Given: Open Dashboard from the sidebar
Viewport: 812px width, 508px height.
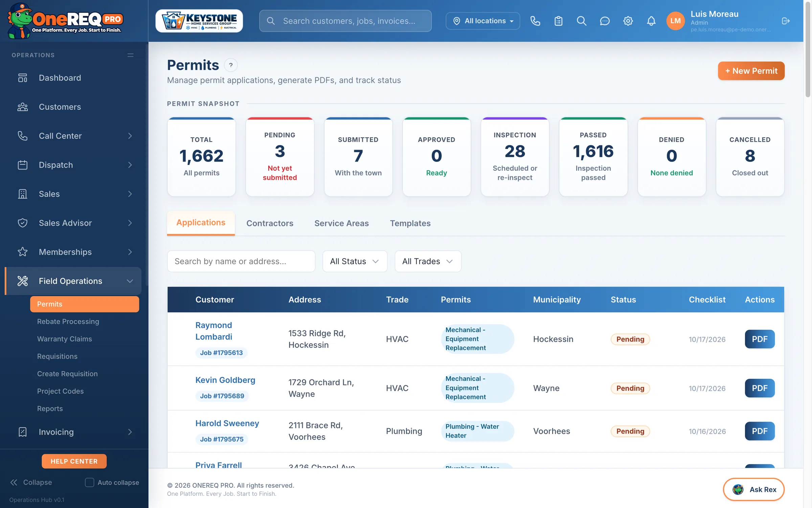Looking at the screenshot, I should tap(73, 78).
